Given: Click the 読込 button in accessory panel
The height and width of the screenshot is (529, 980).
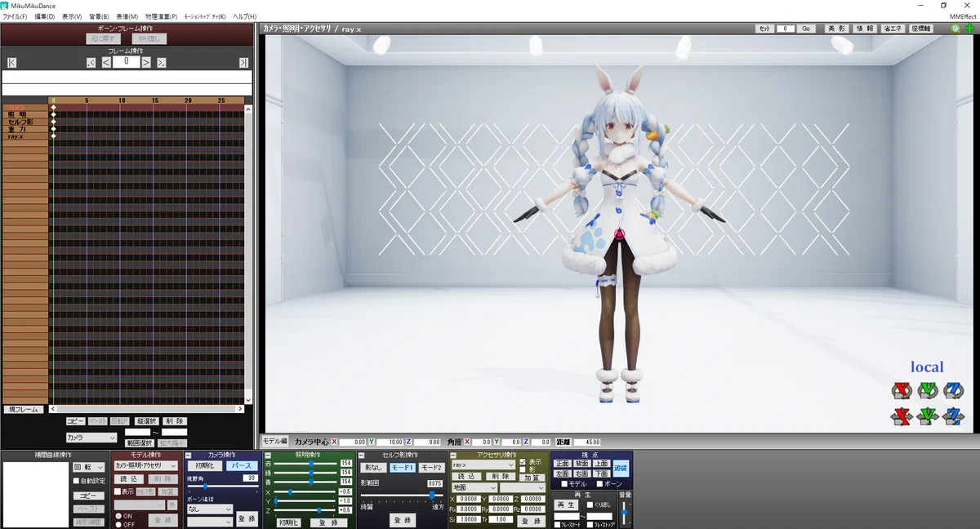Looking at the screenshot, I should [465, 476].
